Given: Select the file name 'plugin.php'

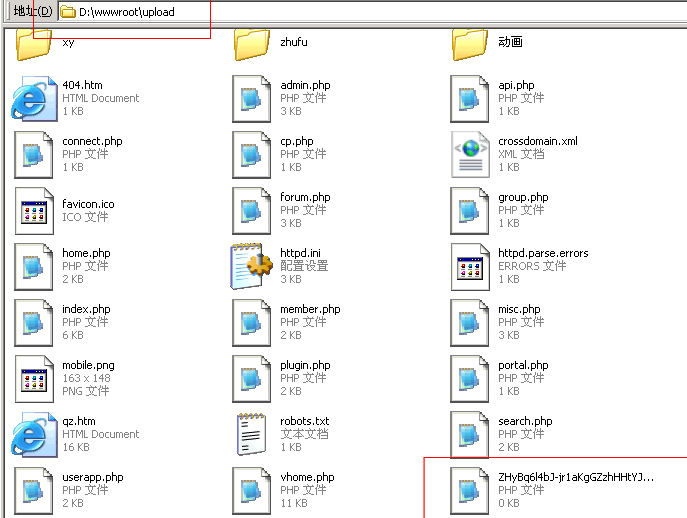Looking at the screenshot, I should pos(305,365).
